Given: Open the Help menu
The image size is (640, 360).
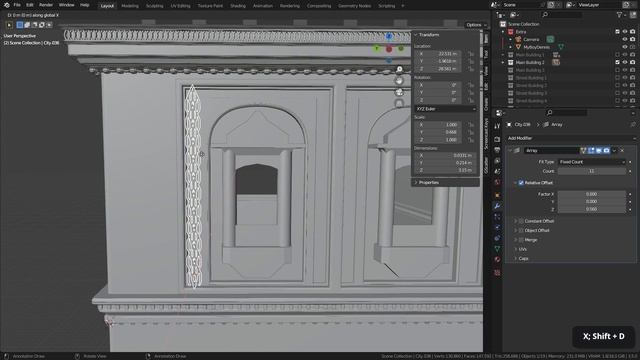Looking at the screenshot, I should 84,5.
